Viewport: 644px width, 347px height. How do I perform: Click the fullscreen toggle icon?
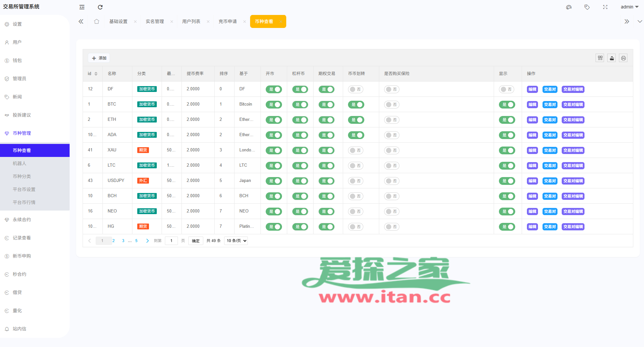pyautogui.click(x=605, y=7)
